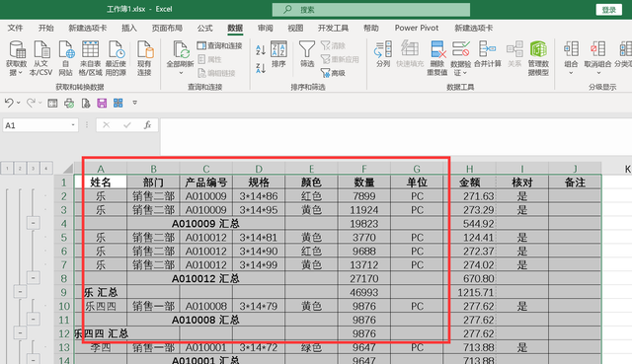Switch to the 开始 tab
The image size is (632, 364).
[45, 28]
